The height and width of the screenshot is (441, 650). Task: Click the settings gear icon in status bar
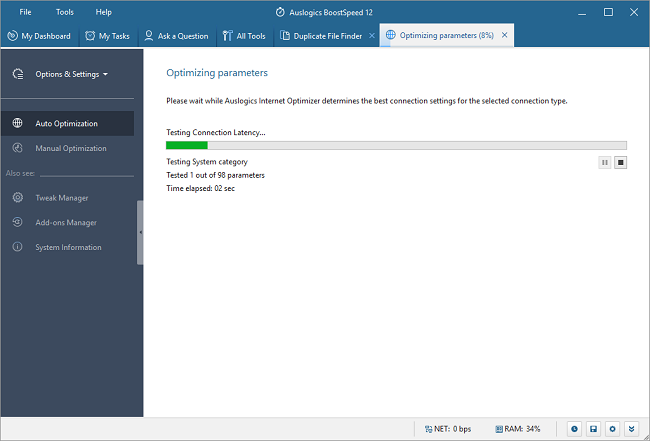613,429
